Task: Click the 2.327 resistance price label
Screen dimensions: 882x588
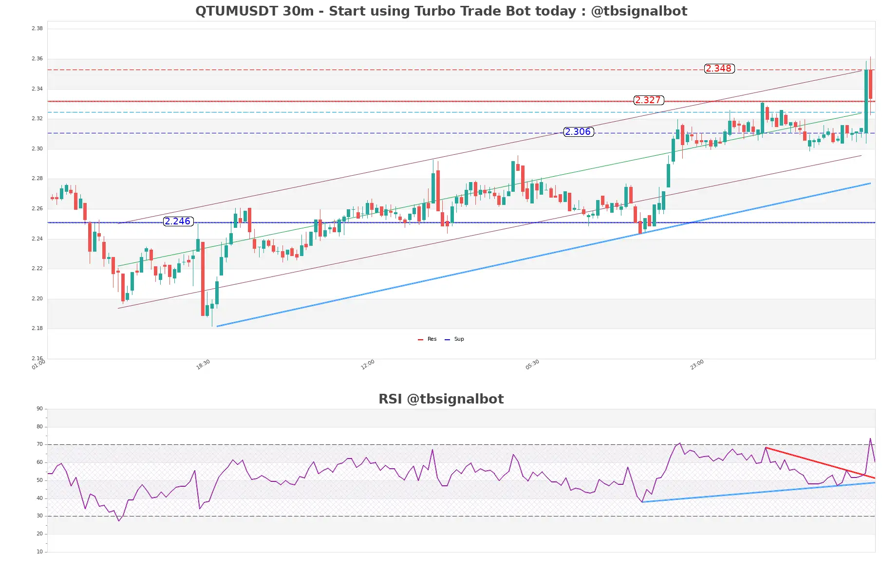Action: (x=649, y=100)
